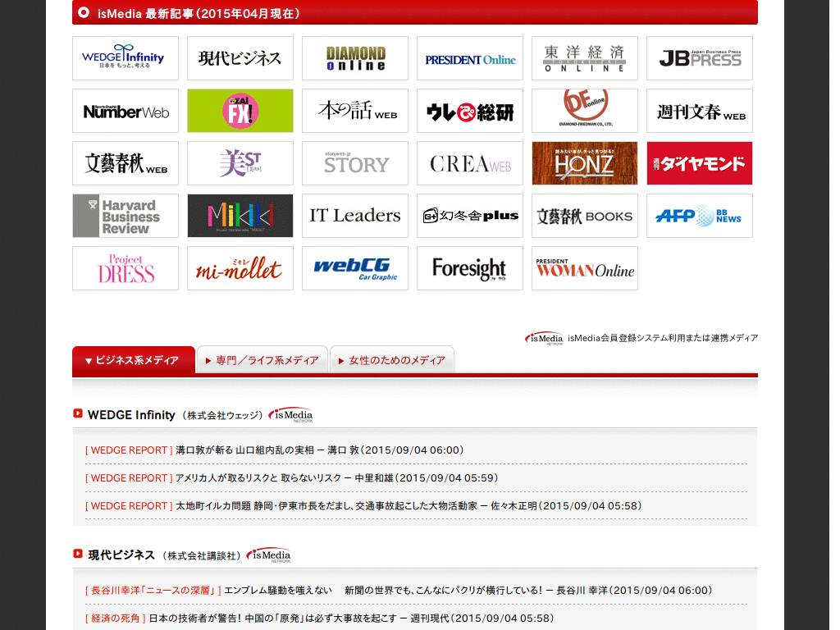This screenshot has height=630, width=840.
Task: Click the isMedia logo beside WEDGE Infinity heading
Action: point(290,414)
